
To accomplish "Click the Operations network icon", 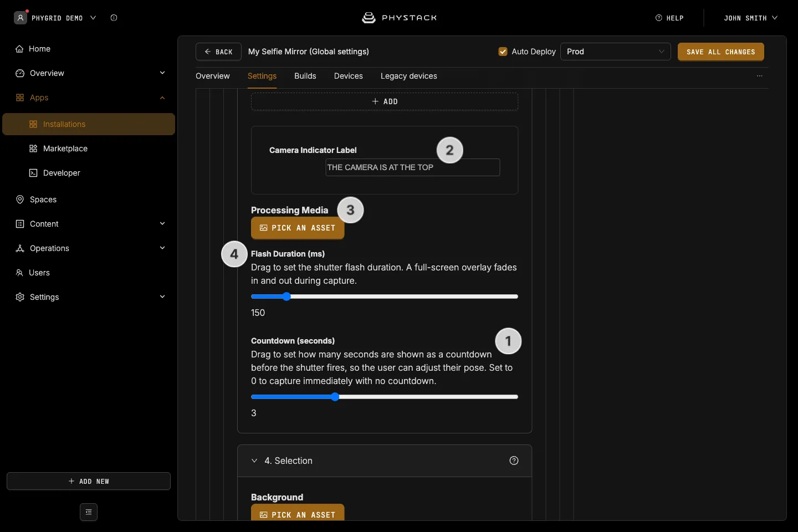I will (20, 248).
